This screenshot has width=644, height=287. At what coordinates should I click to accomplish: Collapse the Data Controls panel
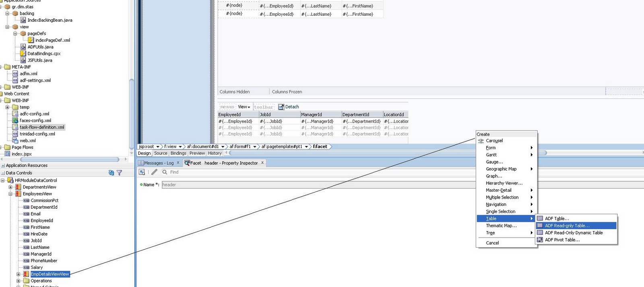point(3,173)
